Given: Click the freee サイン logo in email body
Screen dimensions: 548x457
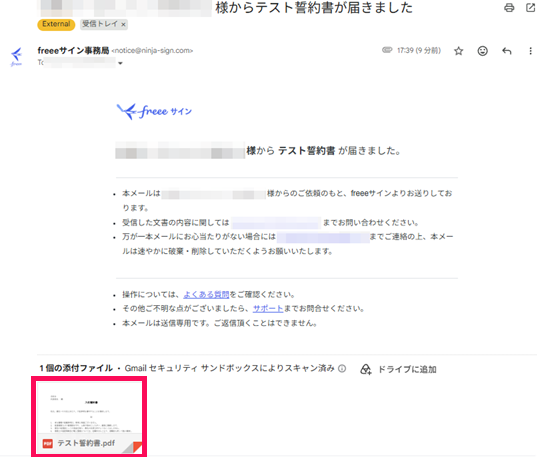Looking at the screenshot, I should click(x=154, y=111).
